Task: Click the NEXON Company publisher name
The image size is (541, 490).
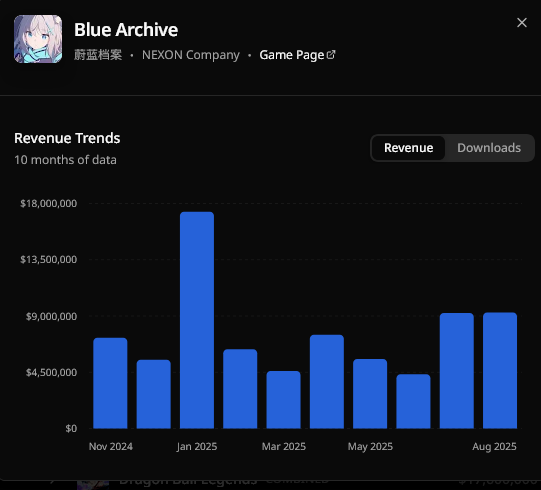Action: coord(191,55)
